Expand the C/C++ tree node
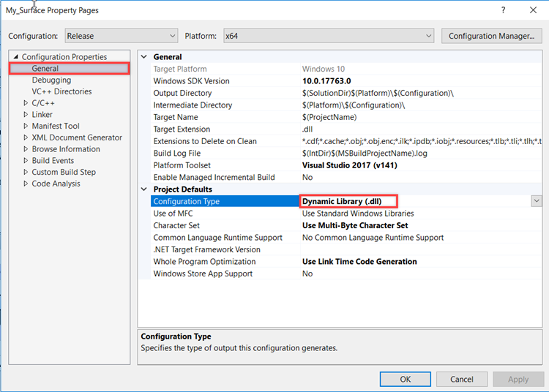Viewport: 549px width, 392px height. click(26, 103)
